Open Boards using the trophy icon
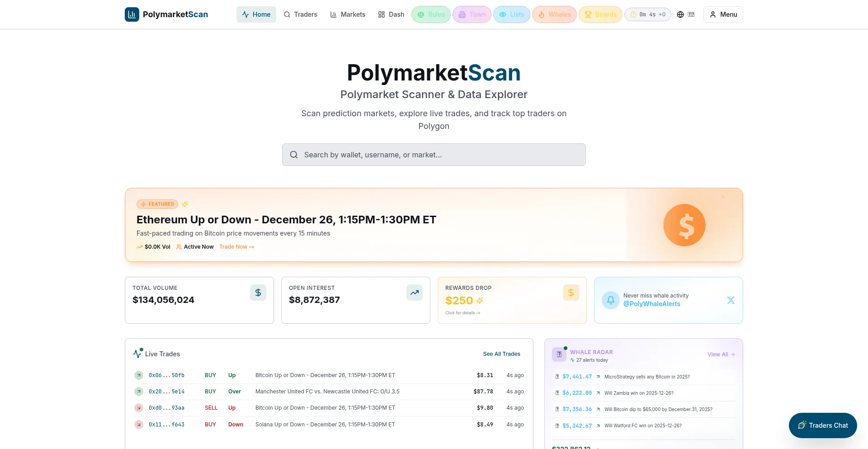This screenshot has height=449, width=868. (x=588, y=14)
